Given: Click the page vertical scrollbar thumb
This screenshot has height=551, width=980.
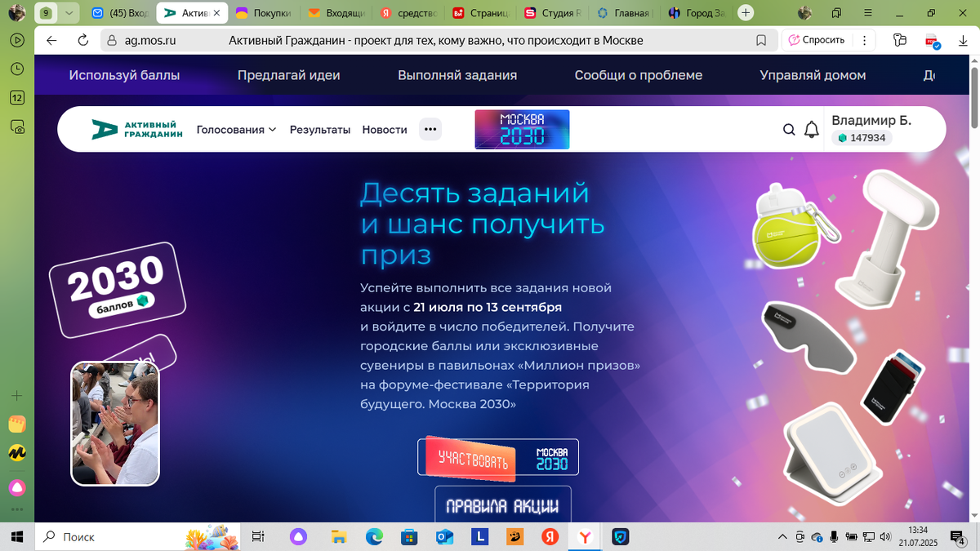Looking at the screenshot, I should (x=973, y=96).
